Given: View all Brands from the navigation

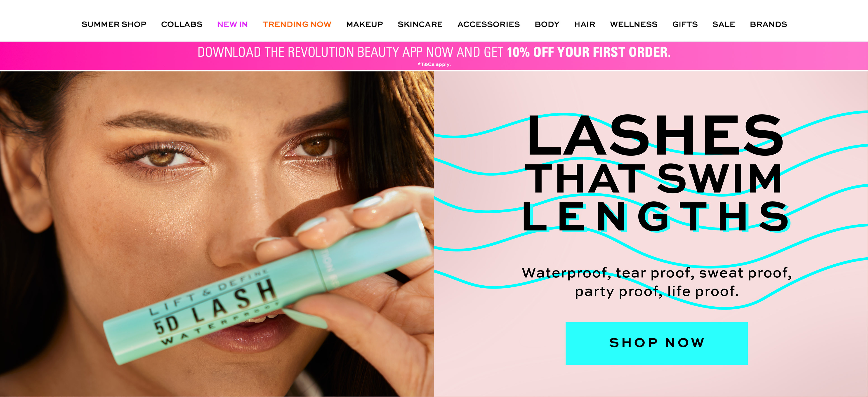Looking at the screenshot, I should [768, 24].
